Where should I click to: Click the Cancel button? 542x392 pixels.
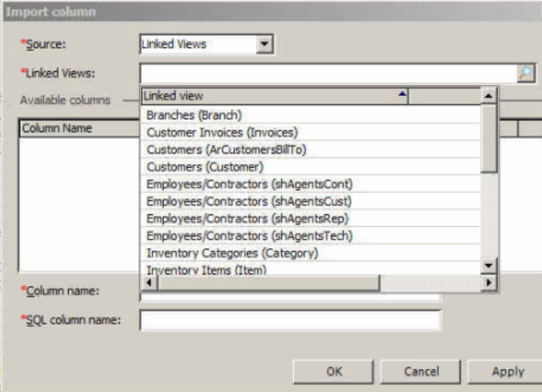click(x=421, y=372)
